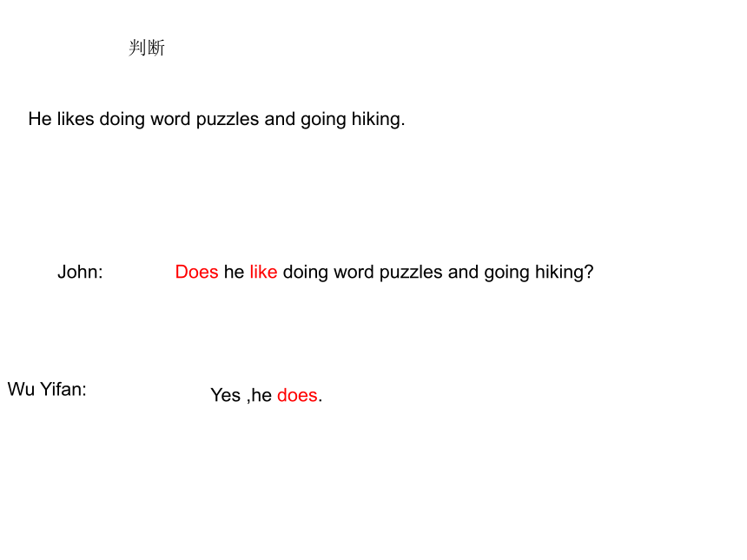Click the word 'puzzles' in the top sentence
Image resolution: width=747 pixels, height=560 pixels.
tap(228, 120)
